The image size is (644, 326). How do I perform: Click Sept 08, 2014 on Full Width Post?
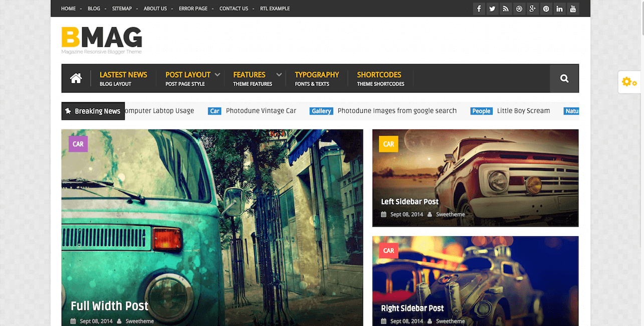click(x=97, y=321)
